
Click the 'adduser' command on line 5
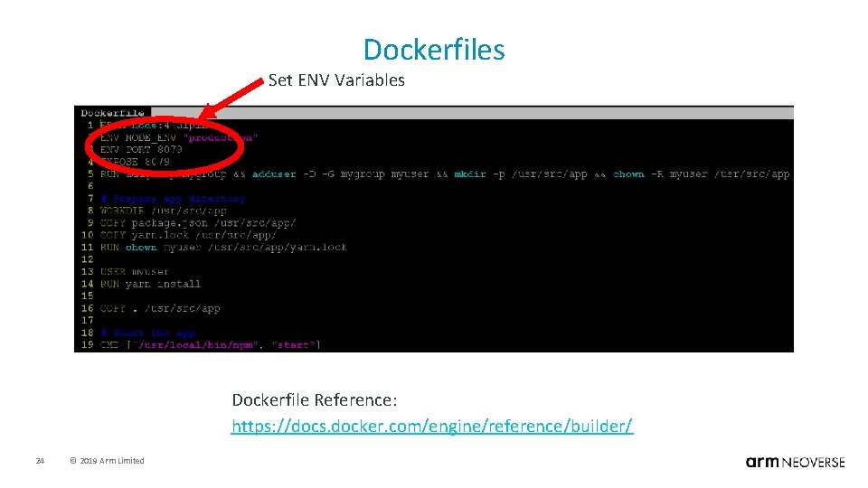(274, 174)
